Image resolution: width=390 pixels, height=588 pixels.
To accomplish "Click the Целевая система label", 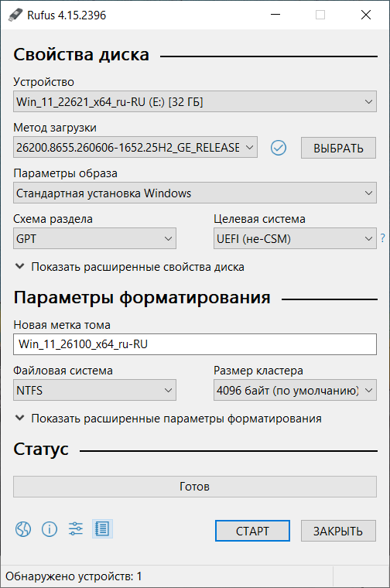I will (259, 219).
